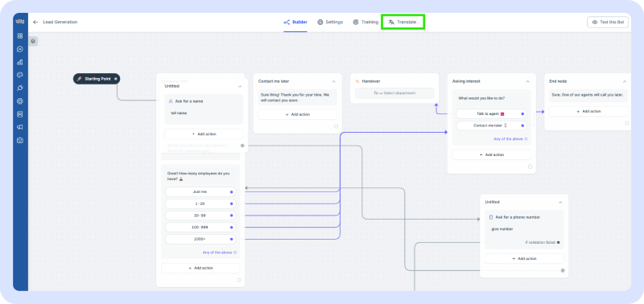Viewport: 644px width, 304px height.
Task: Click output circle of Asking interest node
Action: tap(530, 166)
